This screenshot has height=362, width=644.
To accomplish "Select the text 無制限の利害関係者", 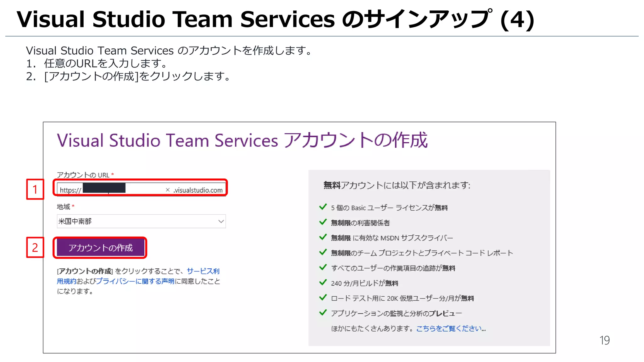I will pos(360,223).
